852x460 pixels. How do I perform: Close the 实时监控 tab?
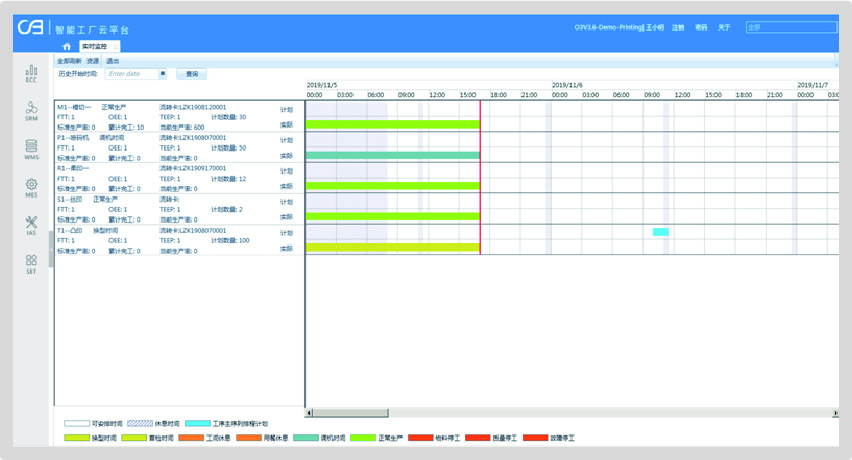(x=116, y=47)
